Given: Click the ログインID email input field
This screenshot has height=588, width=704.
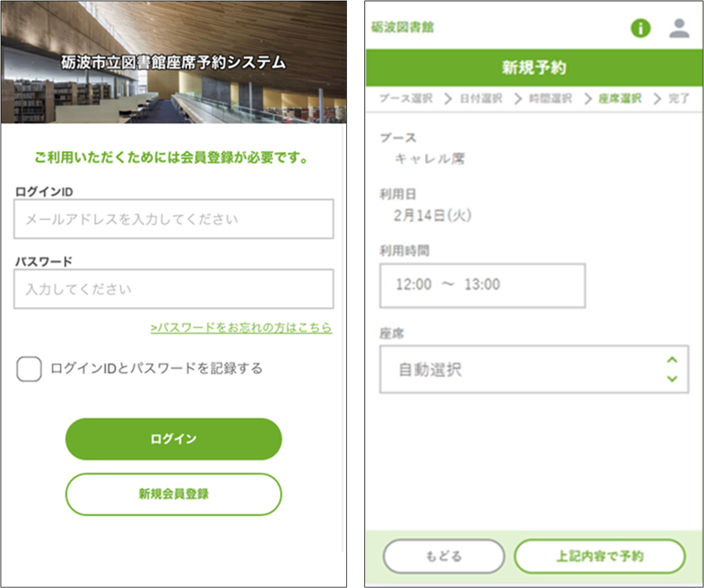Looking at the screenshot, I should [173, 219].
